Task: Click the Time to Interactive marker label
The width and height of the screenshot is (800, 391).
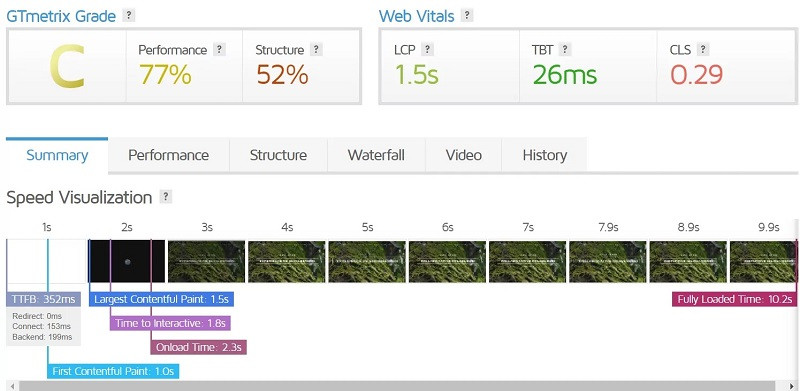Action: click(170, 323)
